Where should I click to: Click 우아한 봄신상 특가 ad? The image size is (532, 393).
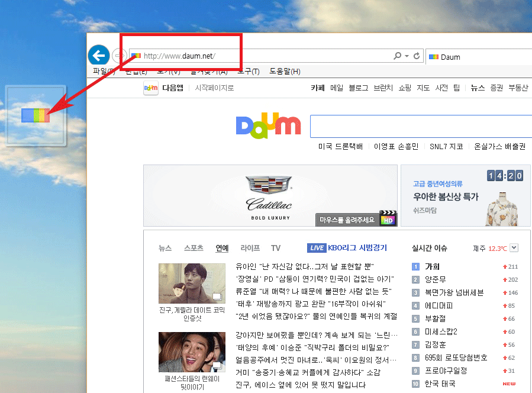446,196
